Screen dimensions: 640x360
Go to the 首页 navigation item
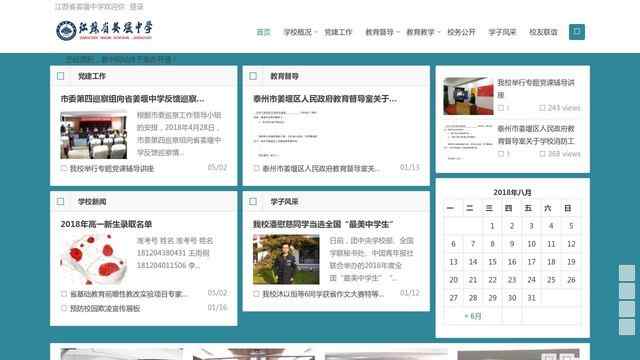(263, 32)
